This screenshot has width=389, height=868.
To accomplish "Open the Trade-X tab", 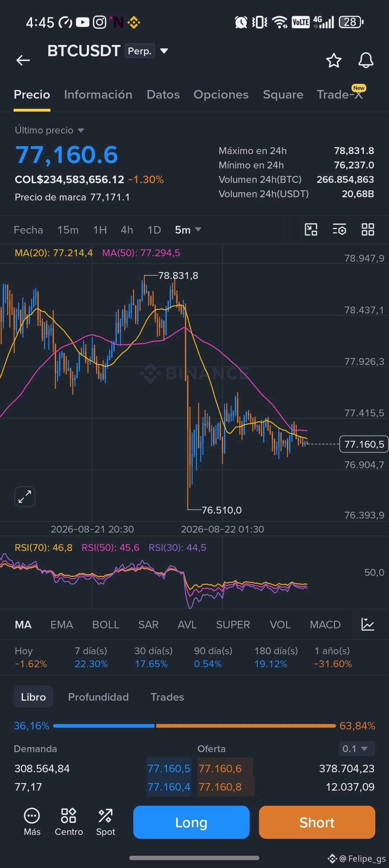I will pos(340,95).
